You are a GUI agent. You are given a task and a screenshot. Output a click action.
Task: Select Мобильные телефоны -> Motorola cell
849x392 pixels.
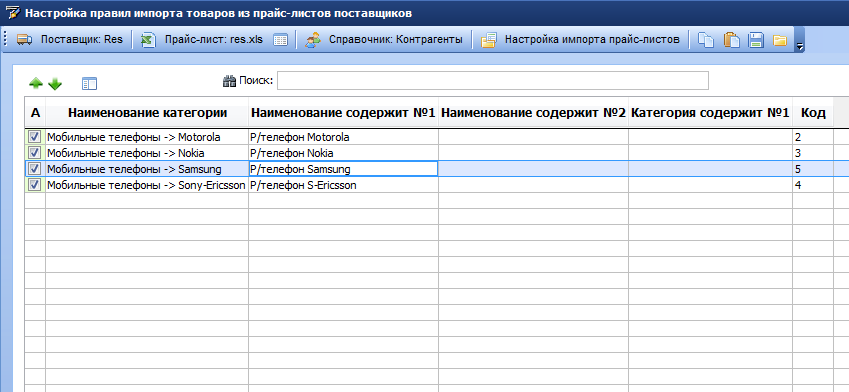[147, 137]
